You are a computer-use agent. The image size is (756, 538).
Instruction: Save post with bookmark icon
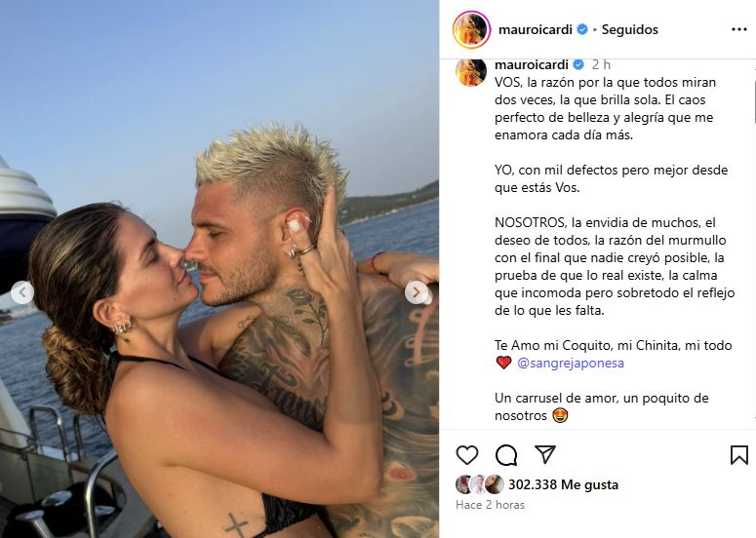point(739,455)
